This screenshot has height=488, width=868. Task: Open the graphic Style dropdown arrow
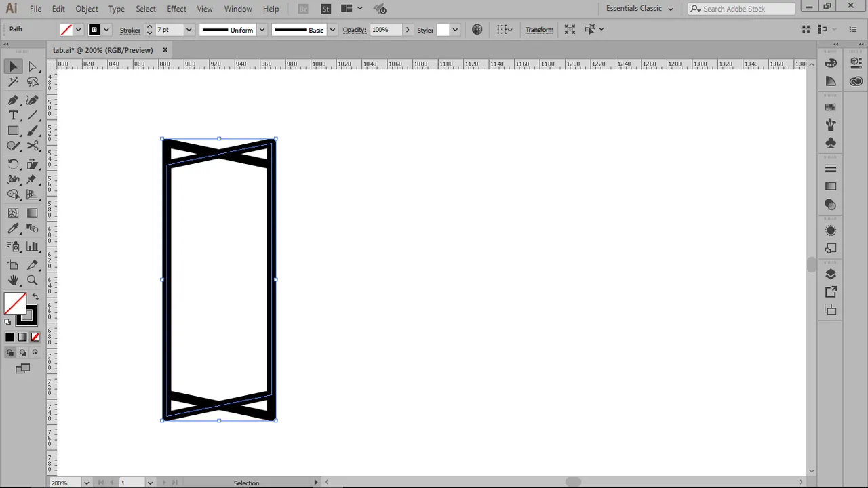[x=455, y=30]
